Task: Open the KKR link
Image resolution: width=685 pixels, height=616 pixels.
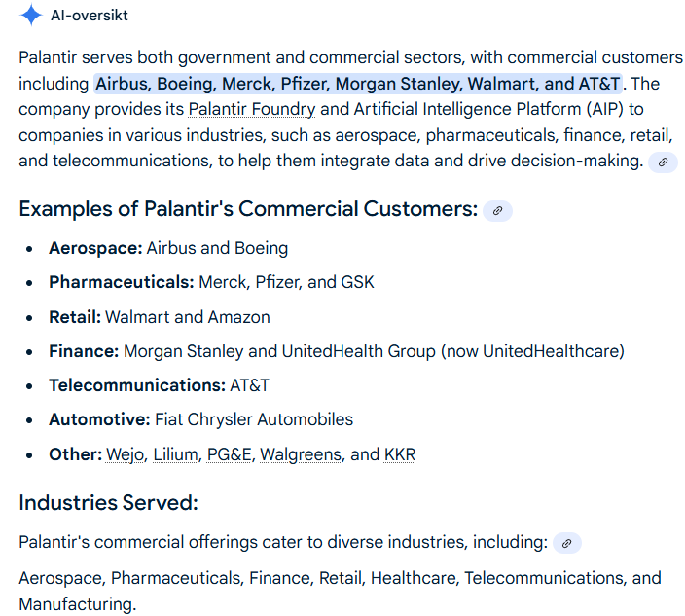Action: (x=400, y=454)
